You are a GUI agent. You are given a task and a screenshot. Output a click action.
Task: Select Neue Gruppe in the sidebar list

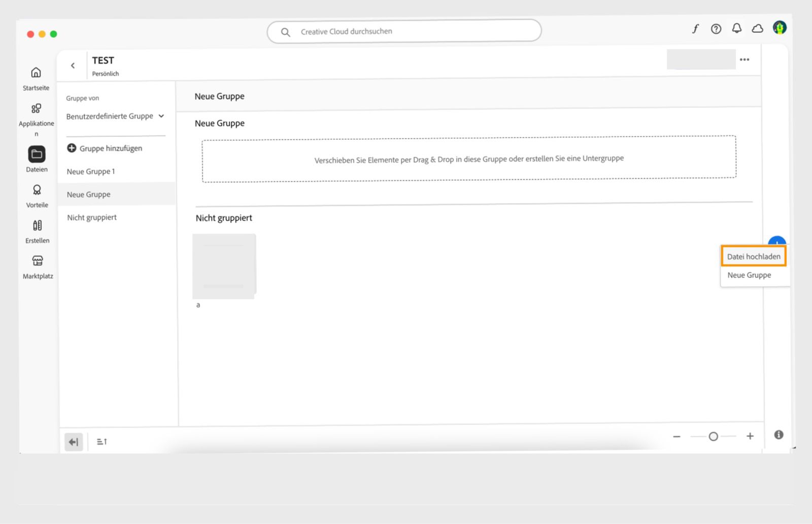click(x=117, y=194)
